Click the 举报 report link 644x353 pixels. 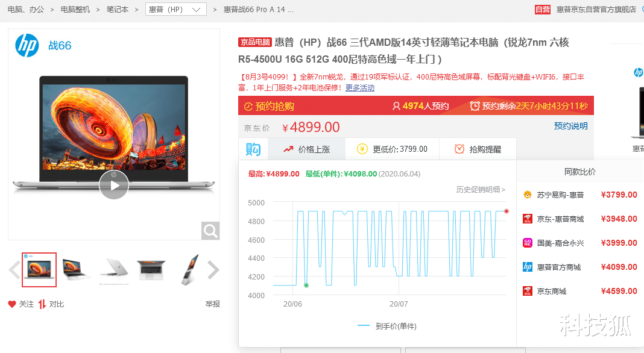click(213, 304)
